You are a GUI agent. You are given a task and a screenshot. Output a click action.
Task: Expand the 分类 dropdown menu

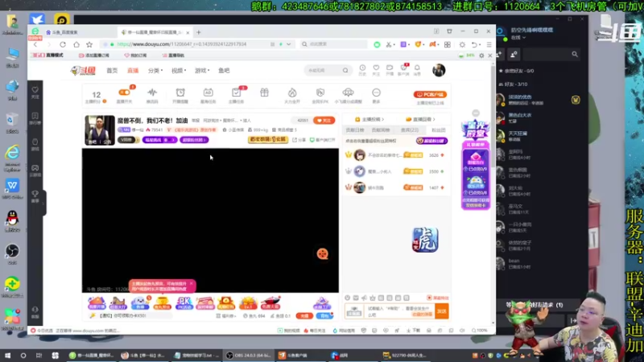(x=155, y=71)
